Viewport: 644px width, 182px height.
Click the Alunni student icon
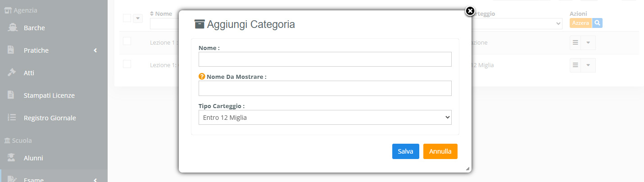tap(12, 158)
